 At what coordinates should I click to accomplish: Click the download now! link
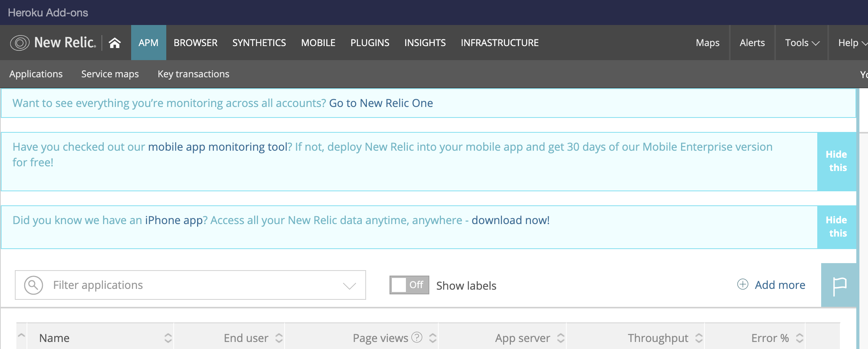tap(510, 220)
